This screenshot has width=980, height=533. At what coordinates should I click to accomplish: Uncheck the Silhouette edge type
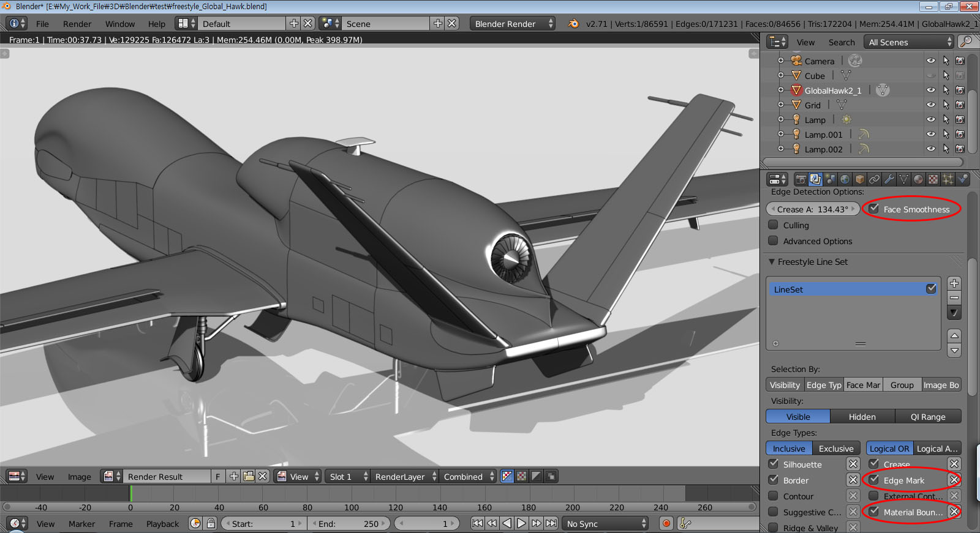tap(774, 464)
